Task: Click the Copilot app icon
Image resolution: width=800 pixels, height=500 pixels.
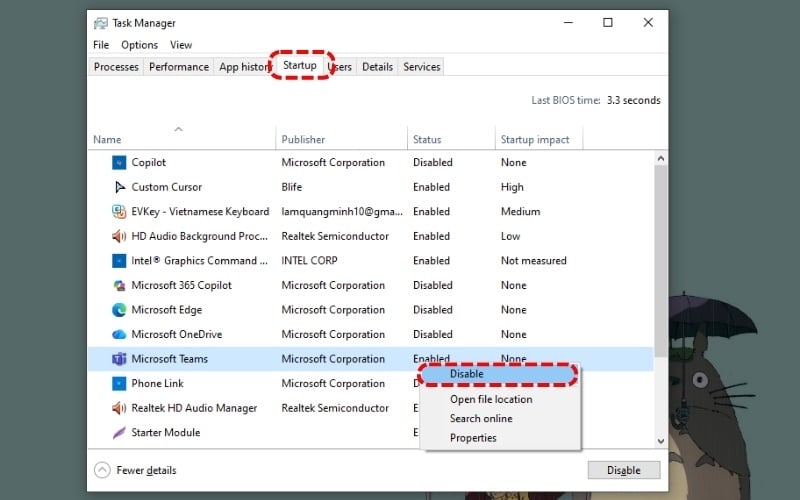Action: [x=119, y=162]
